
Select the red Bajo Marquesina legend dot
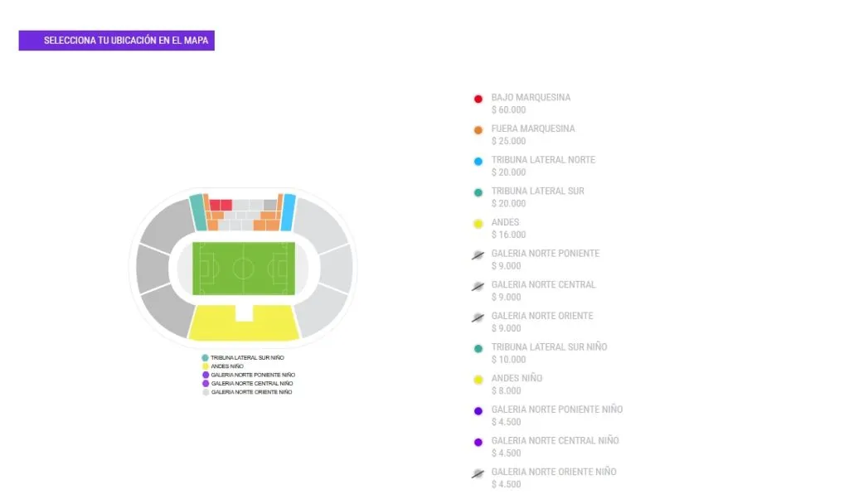pos(478,98)
